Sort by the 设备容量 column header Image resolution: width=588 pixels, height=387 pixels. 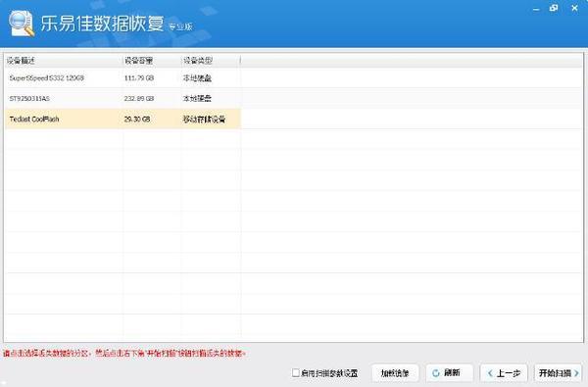coord(151,60)
